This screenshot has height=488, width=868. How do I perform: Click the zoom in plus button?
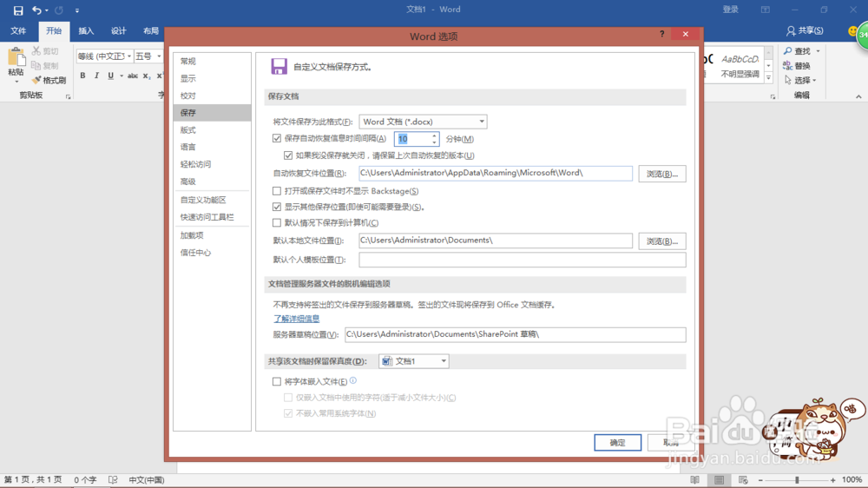[833, 479]
